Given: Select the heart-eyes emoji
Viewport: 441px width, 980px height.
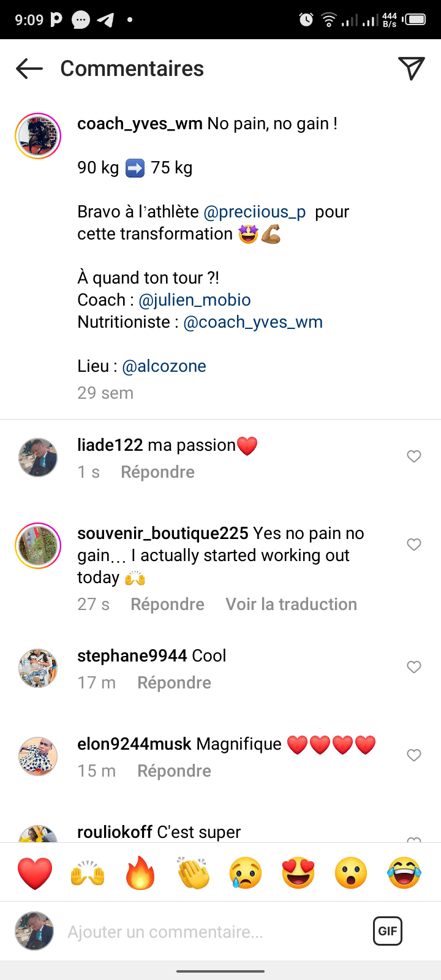Looking at the screenshot, I should [298, 873].
